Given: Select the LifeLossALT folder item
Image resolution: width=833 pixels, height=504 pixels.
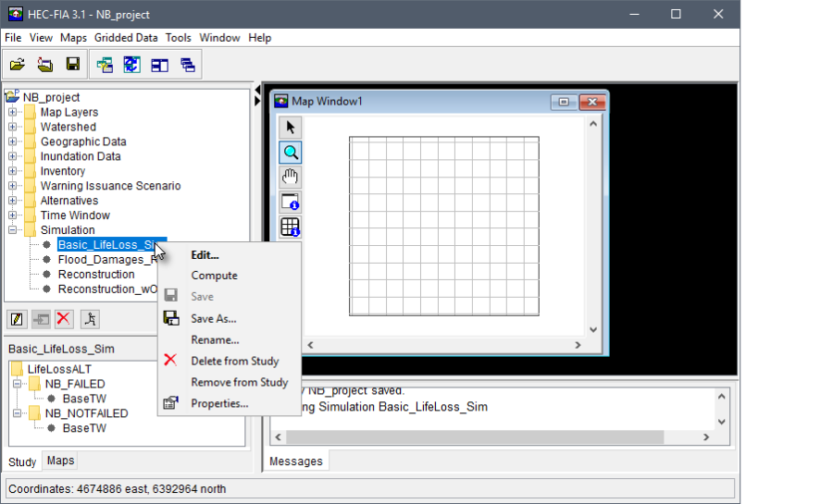Looking at the screenshot, I should click(59, 369).
